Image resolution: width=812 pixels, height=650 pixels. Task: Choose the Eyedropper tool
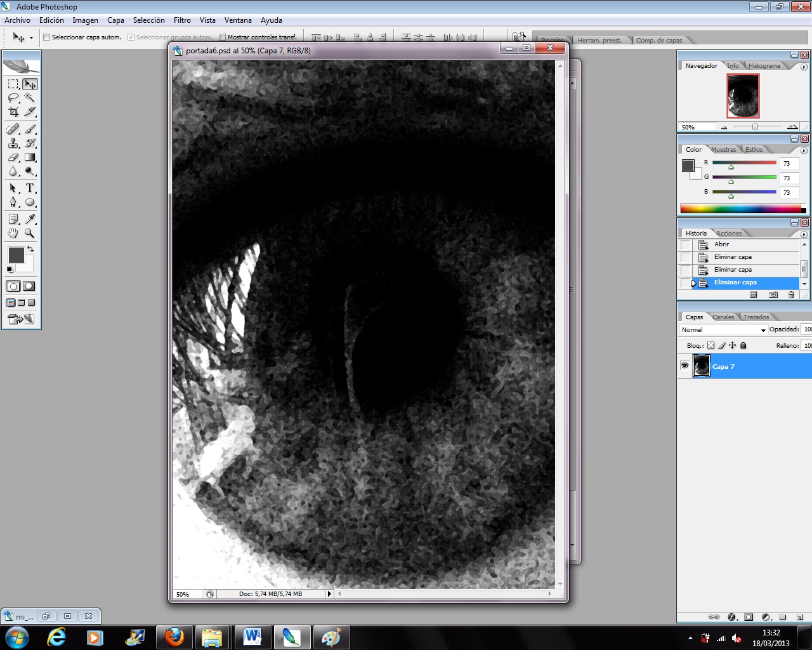[x=30, y=219]
